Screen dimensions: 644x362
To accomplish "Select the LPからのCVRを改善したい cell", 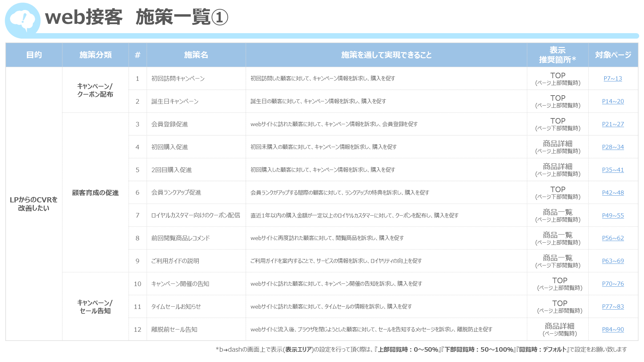I will (x=34, y=204).
